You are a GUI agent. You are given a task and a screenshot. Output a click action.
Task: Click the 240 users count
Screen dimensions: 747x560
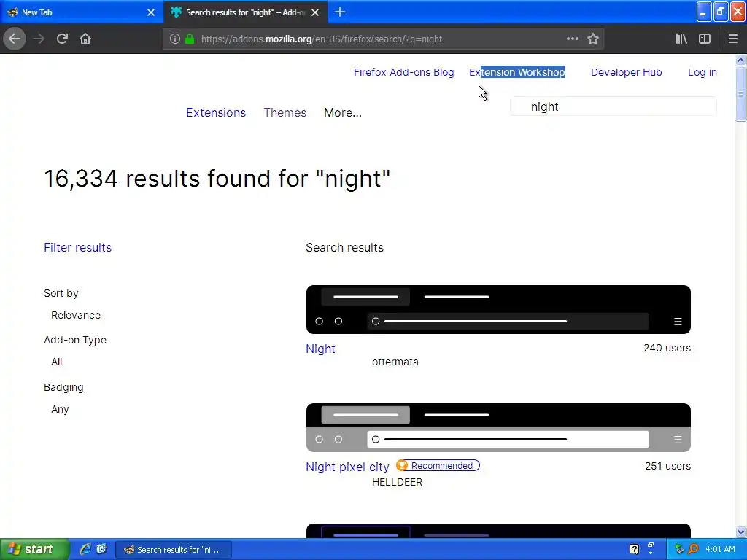[667, 348]
